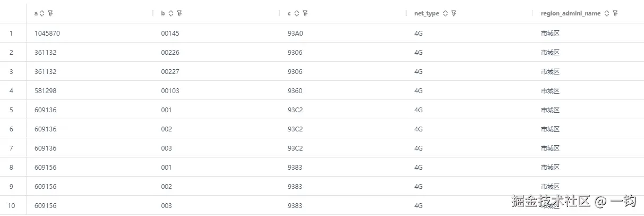Open the net_type column filter
The height and width of the screenshot is (216, 644).
(x=454, y=13)
